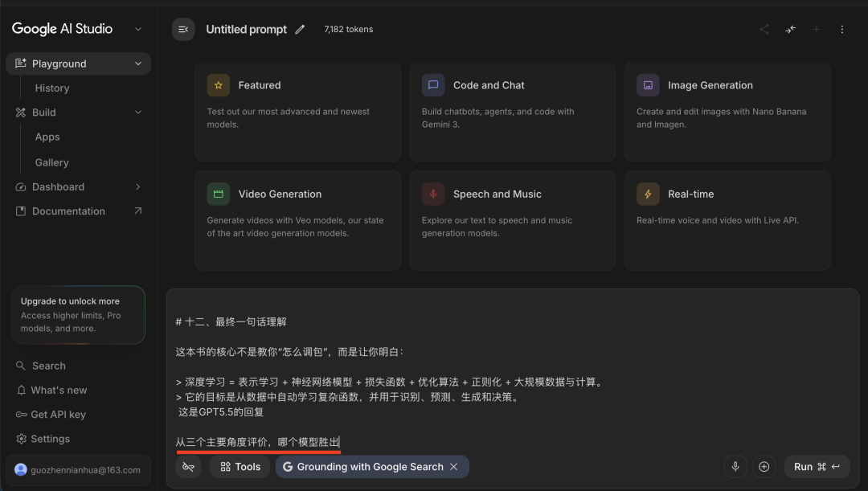Open the Tools menu

pos(239,466)
